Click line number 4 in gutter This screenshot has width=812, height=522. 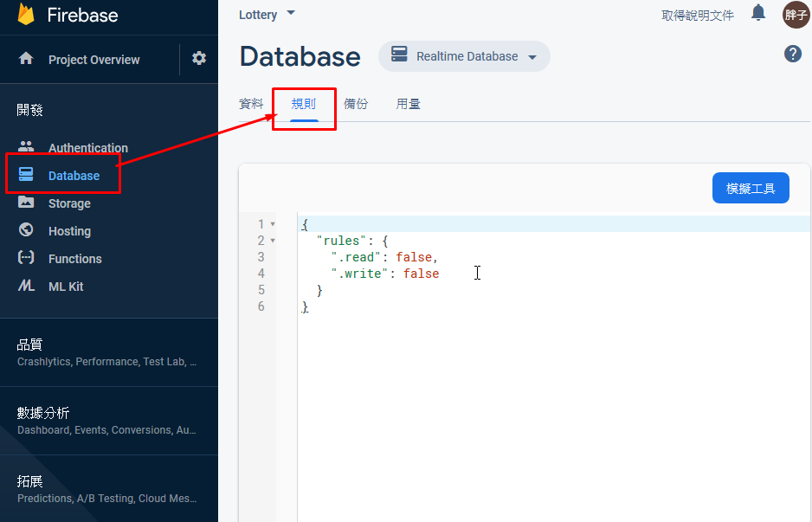(x=261, y=274)
